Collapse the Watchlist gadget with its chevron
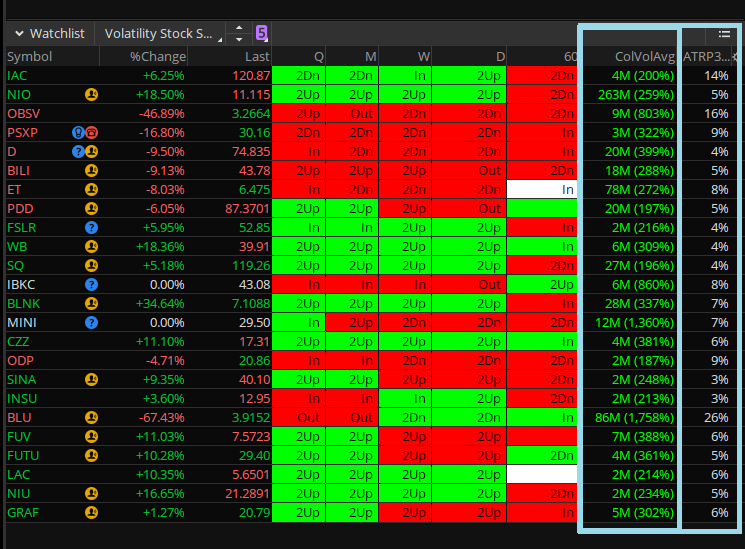745x549 pixels. (19, 34)
